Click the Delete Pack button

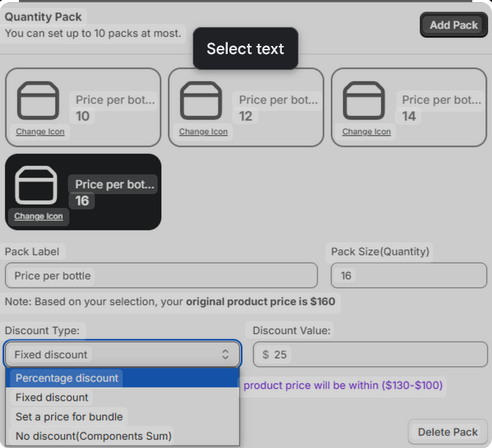click(447, 432)
